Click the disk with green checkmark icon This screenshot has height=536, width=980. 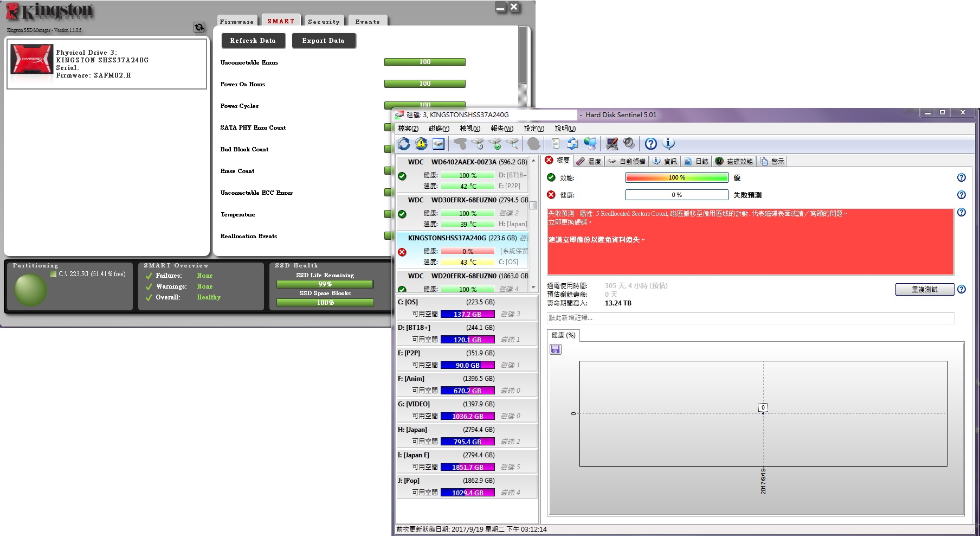coord(495,144)
